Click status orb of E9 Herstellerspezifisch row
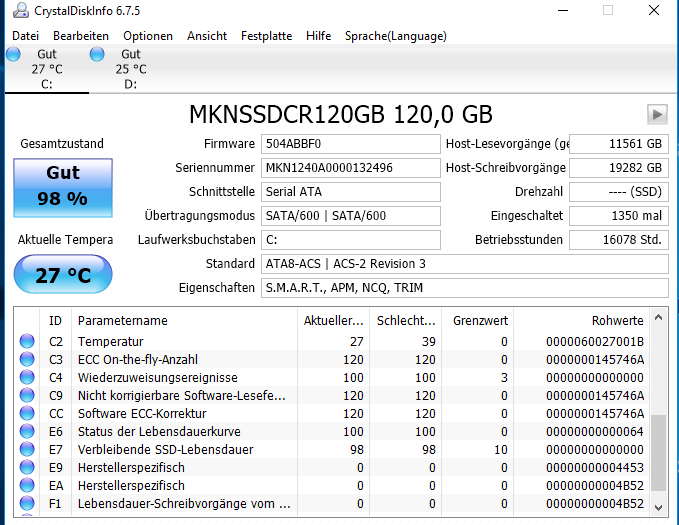Screen dimensions: 679x525 pyautogui.click(x=27, y=467)
